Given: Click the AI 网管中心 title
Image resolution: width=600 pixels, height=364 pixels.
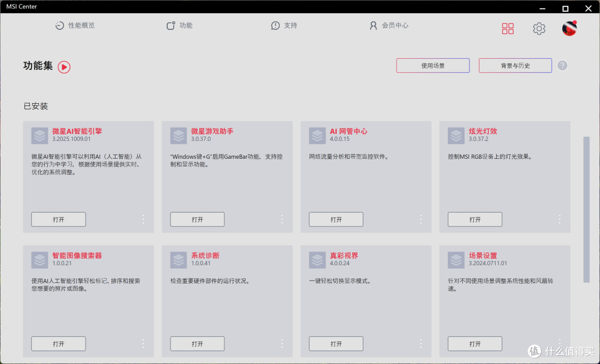Looking at the screenshot, I should point(348,131).
